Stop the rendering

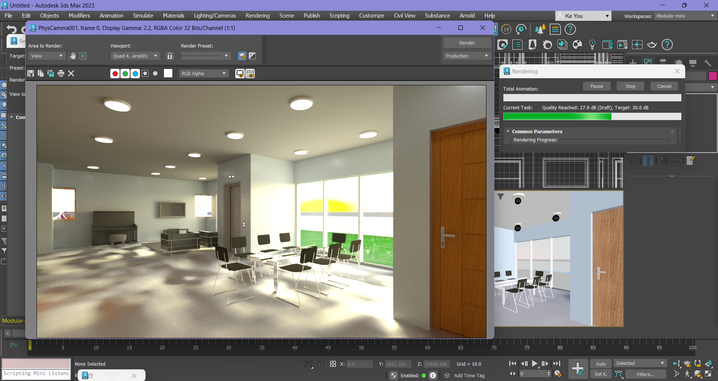point(630,86)
